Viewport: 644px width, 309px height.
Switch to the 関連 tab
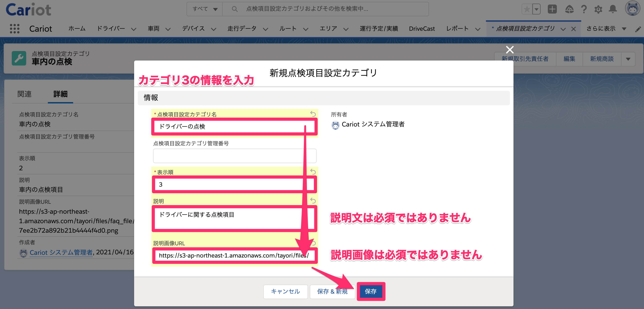click(24, 94)
